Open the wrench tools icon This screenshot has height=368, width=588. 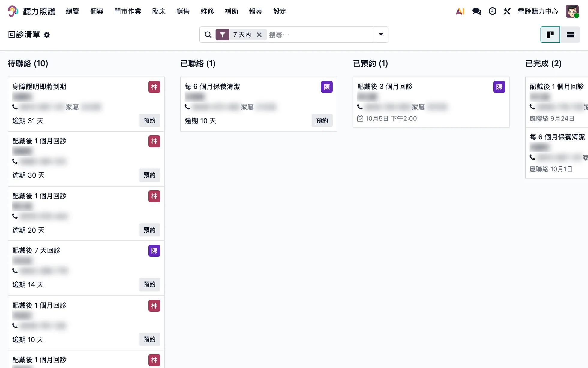tap(507, 11)
